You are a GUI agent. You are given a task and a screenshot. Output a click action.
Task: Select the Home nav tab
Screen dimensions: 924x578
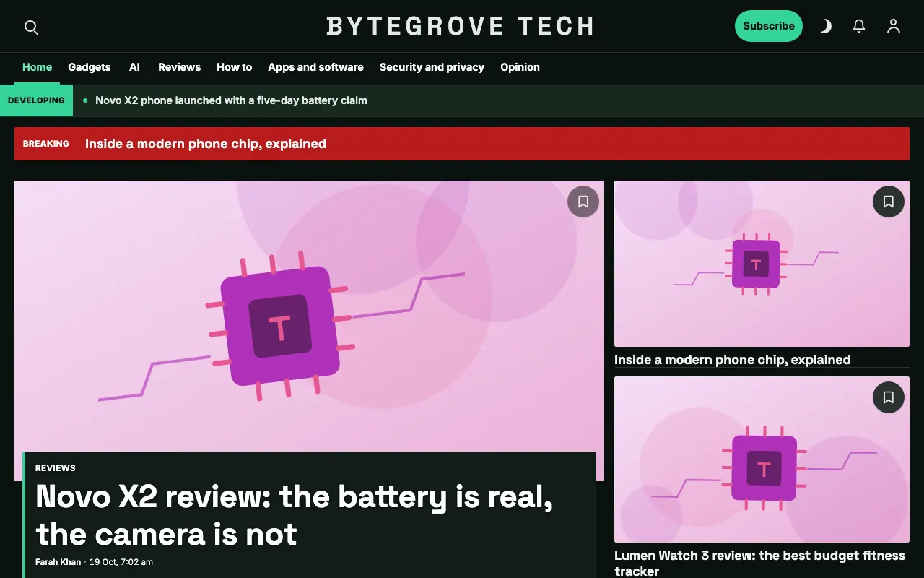(x=37, y=67)
